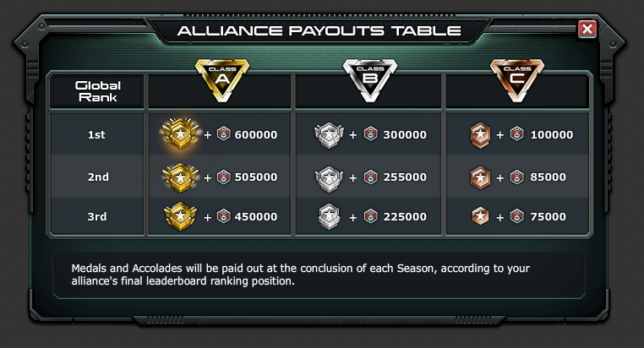This screenshot has height=348, width=644.
Task: Click the bronze medal for 2nd rank
Action: tap(480, 177)
